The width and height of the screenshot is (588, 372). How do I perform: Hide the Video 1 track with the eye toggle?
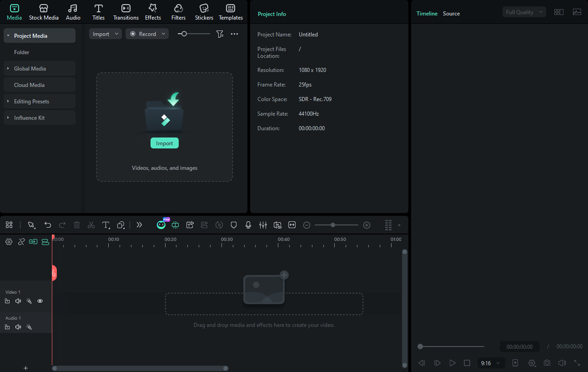point(40,301)
